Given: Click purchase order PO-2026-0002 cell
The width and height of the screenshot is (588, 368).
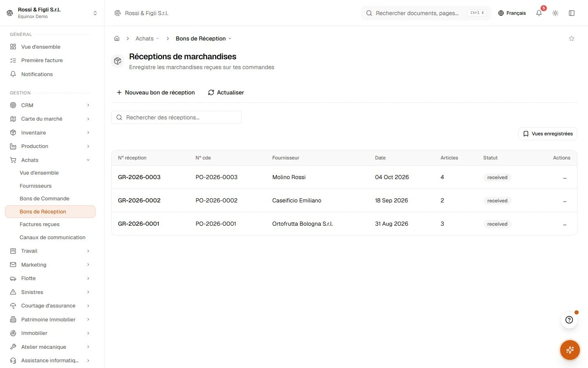Looking at the screenshot, I should [216, 200].
